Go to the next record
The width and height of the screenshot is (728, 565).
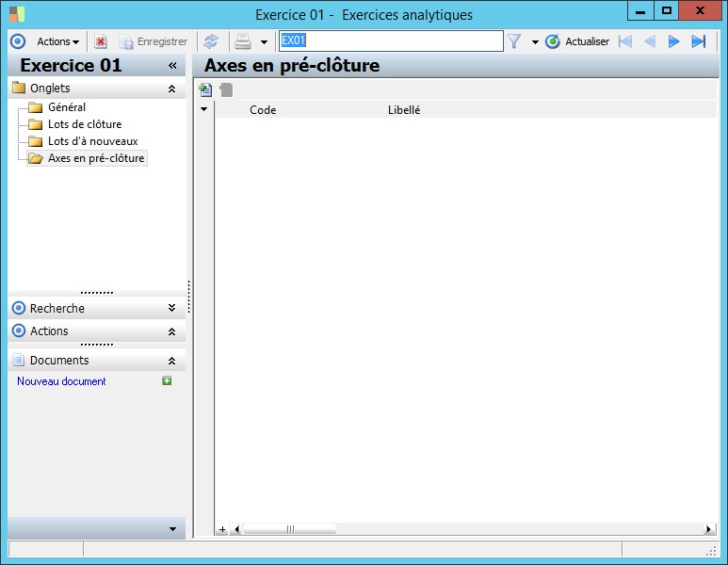tap(673, 41)
